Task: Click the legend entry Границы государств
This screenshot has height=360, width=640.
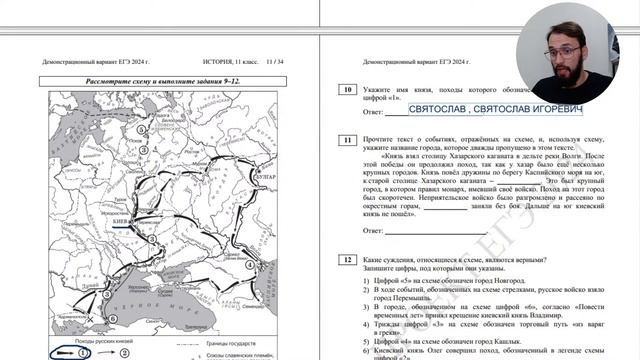Action: click(231, 344)
